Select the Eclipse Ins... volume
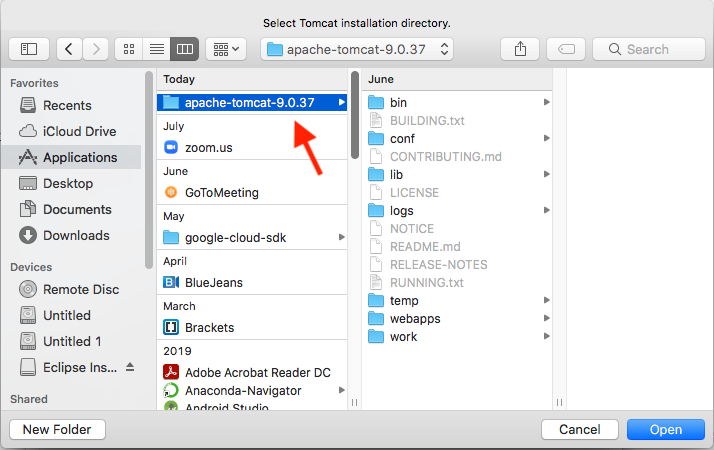 pyautogui.click(x=68, y=367)
